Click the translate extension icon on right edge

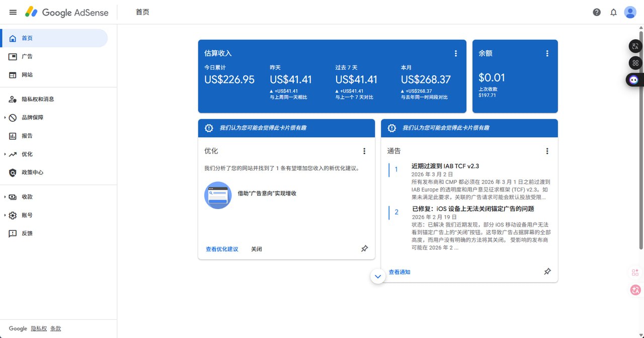[635, 46]
